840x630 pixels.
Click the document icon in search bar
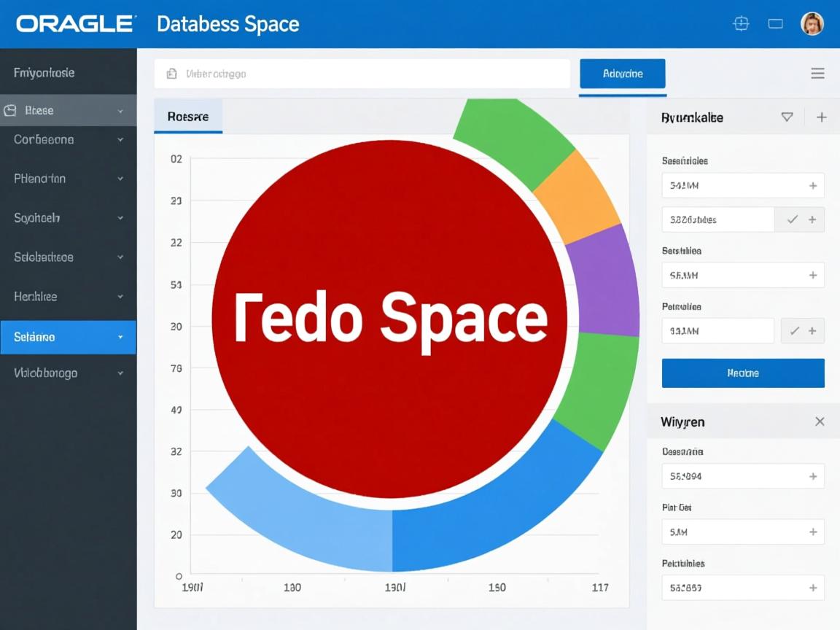172,74
